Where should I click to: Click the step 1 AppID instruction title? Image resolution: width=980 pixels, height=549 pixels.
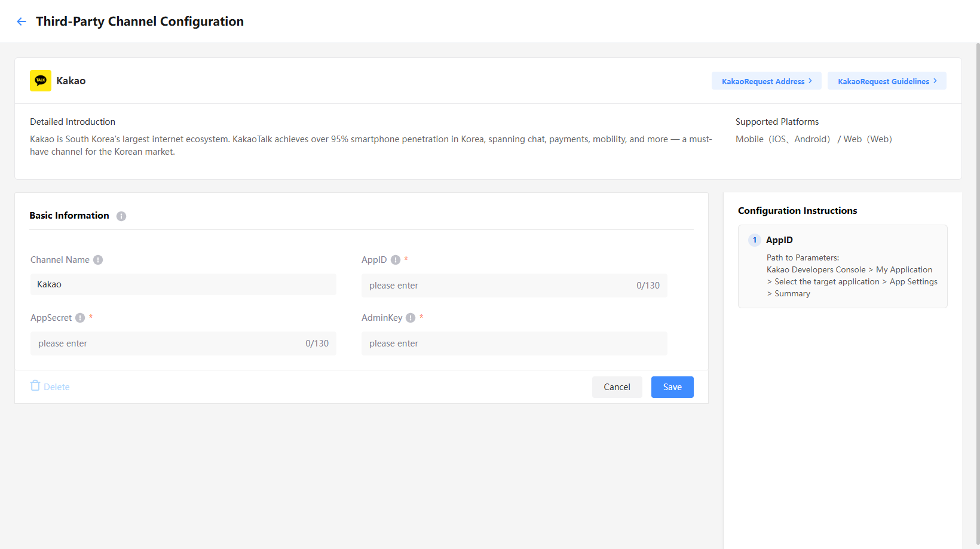779,240
